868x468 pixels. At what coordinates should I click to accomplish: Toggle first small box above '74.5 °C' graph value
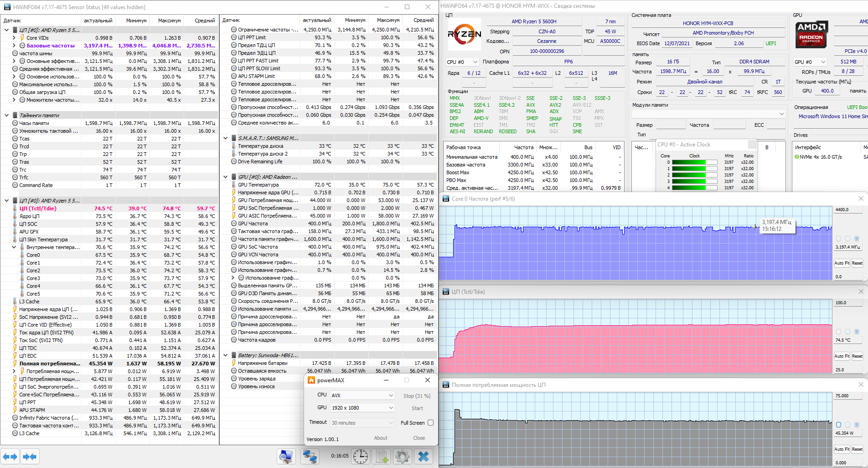pos(838,332)
